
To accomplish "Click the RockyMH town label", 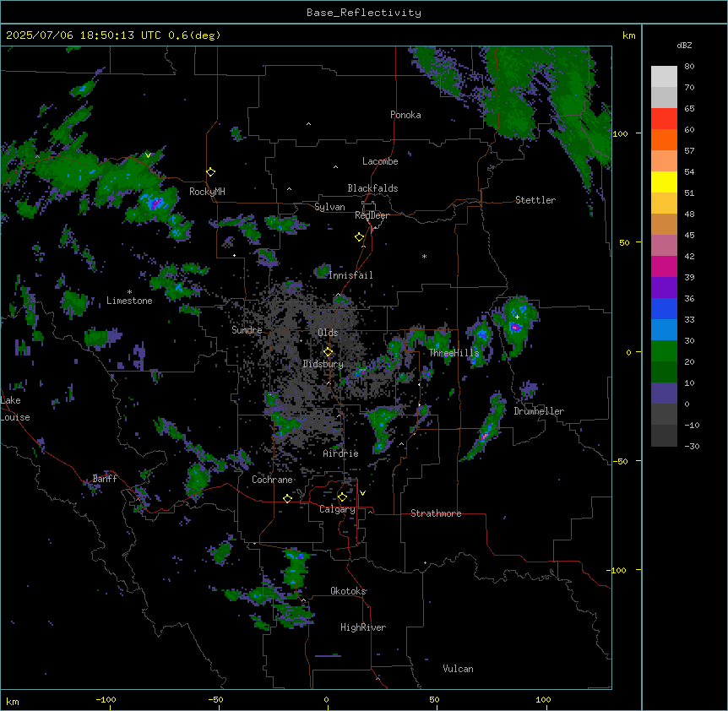I will 207,192.
